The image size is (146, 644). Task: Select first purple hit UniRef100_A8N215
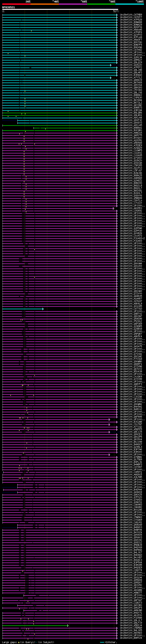[131, 133]
